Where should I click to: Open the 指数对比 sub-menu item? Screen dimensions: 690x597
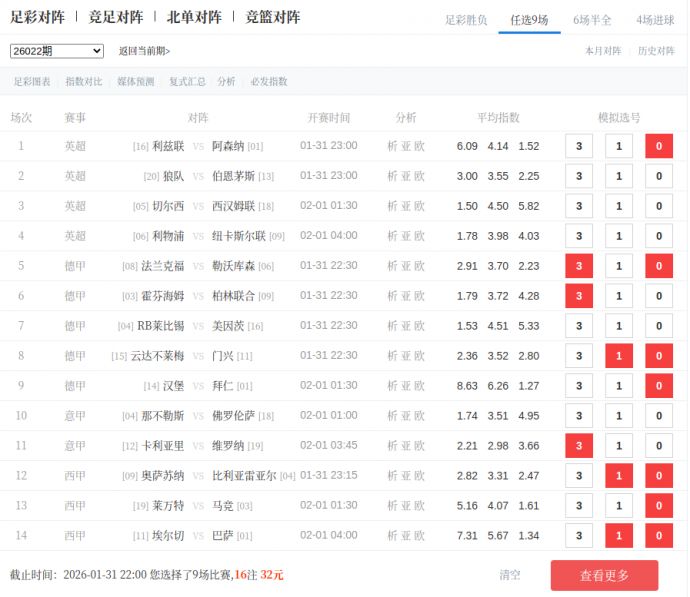point(84,82)
